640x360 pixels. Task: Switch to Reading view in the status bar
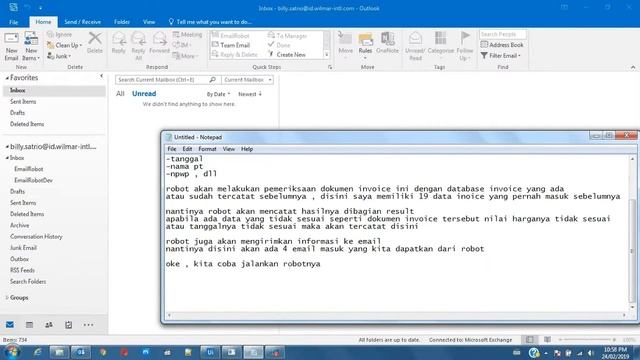[x=547, y=340]
